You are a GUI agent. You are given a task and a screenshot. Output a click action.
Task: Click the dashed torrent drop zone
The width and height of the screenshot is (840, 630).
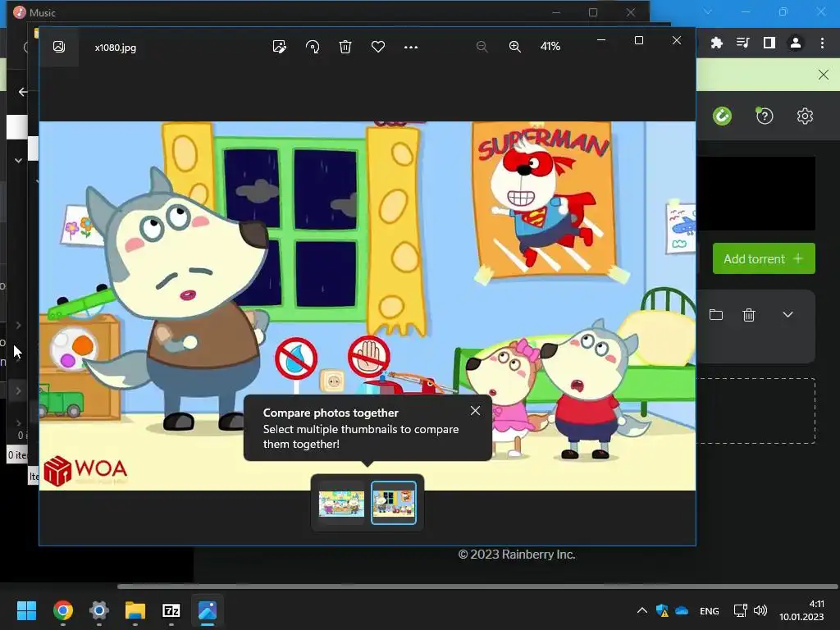point(756,411)
